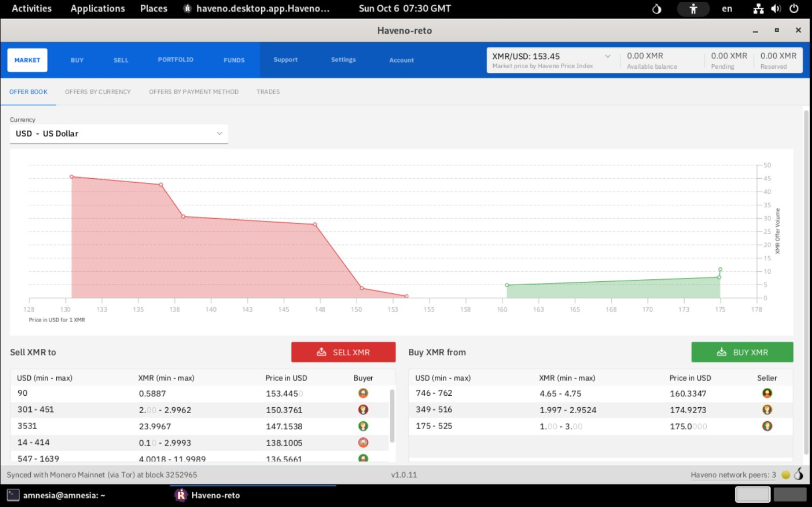This screenshot has height=507, width=812.
Task: Click the red chart point at peak volume
Action: 72,177
